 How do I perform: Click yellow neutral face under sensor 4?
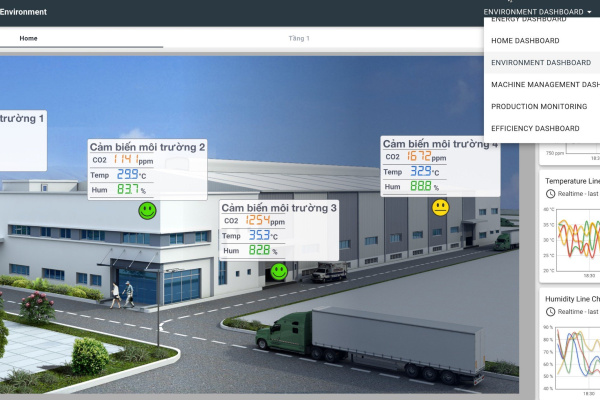pyautogui.click(x=440, y=207)
